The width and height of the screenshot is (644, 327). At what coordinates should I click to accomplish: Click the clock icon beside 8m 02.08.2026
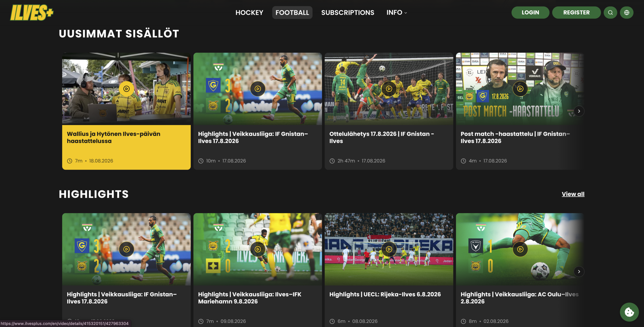click(463, 321)
